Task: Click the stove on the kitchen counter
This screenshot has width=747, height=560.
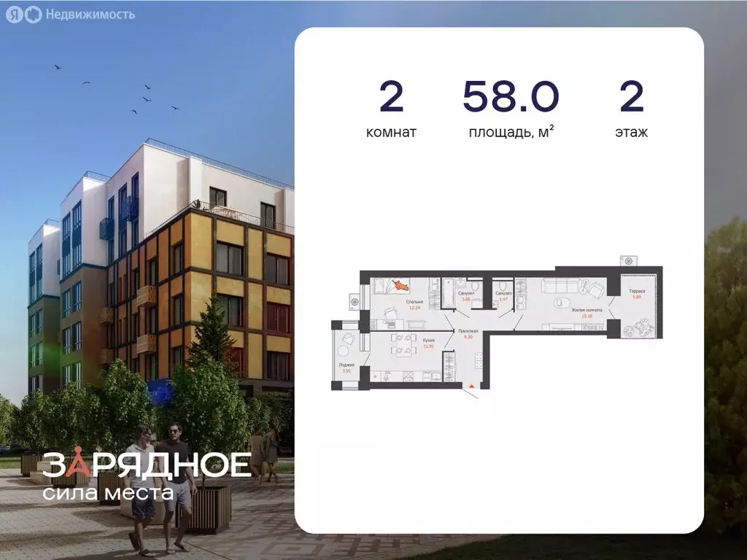Action: click(409, 376)
